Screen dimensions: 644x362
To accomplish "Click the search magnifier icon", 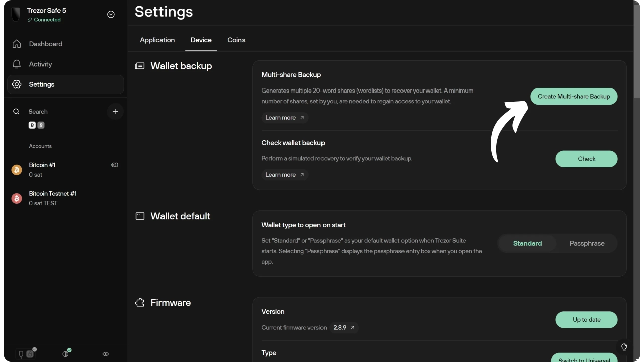I will click(x=17, y=112).
